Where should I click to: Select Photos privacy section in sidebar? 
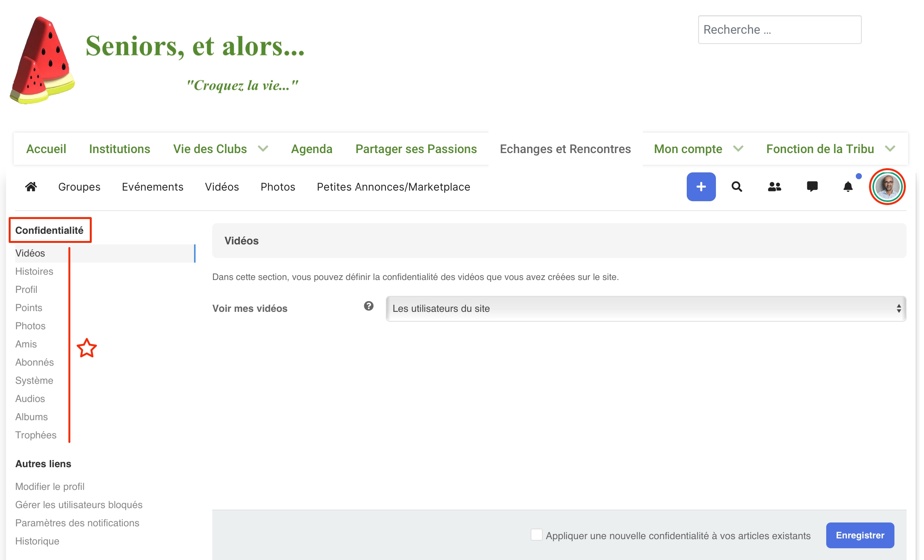(30, 326)
